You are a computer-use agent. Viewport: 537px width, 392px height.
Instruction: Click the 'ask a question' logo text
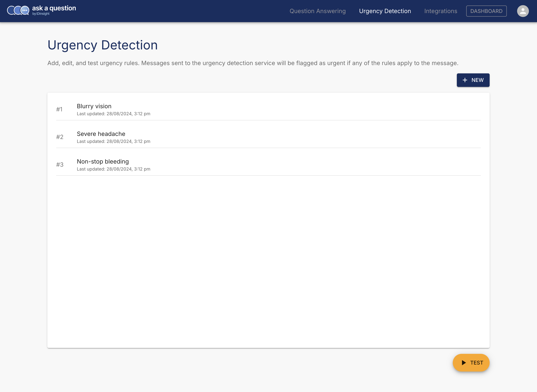click(x=54, y=8)
